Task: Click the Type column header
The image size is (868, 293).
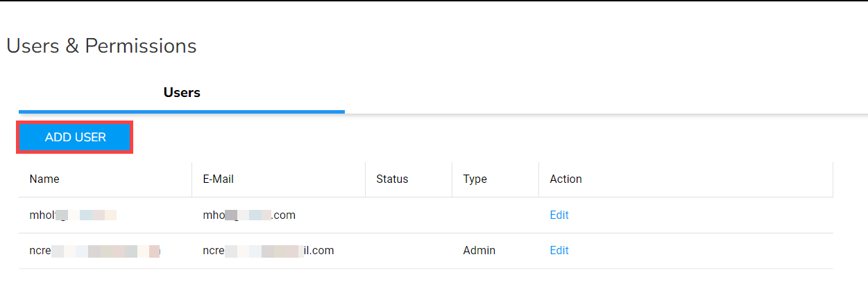Action: pos(475,179)
